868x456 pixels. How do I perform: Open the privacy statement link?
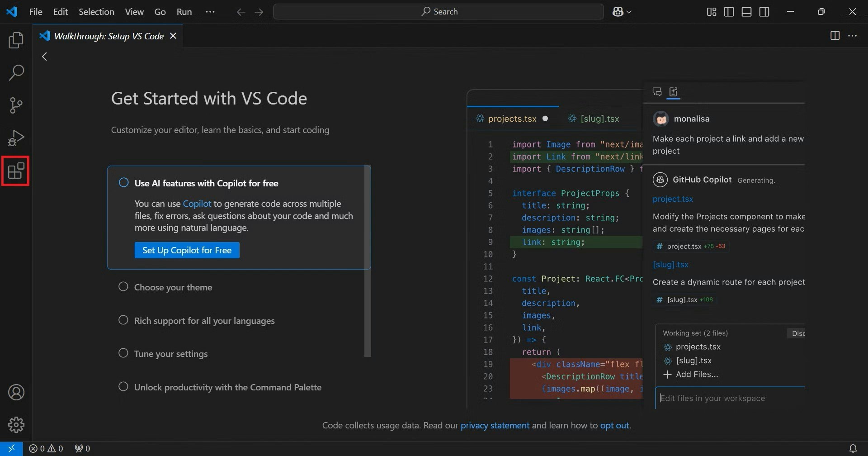click(495, 425)
